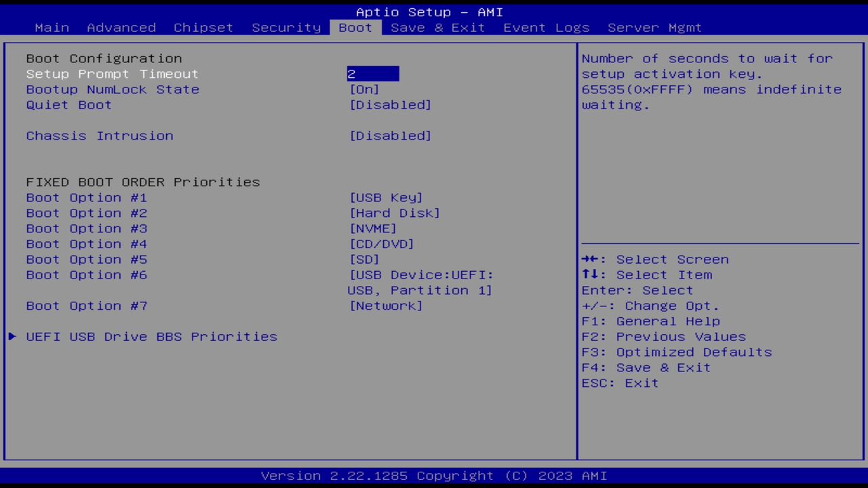Image resolution: width=868 pixels, height=488 pixels.
Task: Click the Version 2.22.1285 copyright footer
Action: (x=434, y=476)
